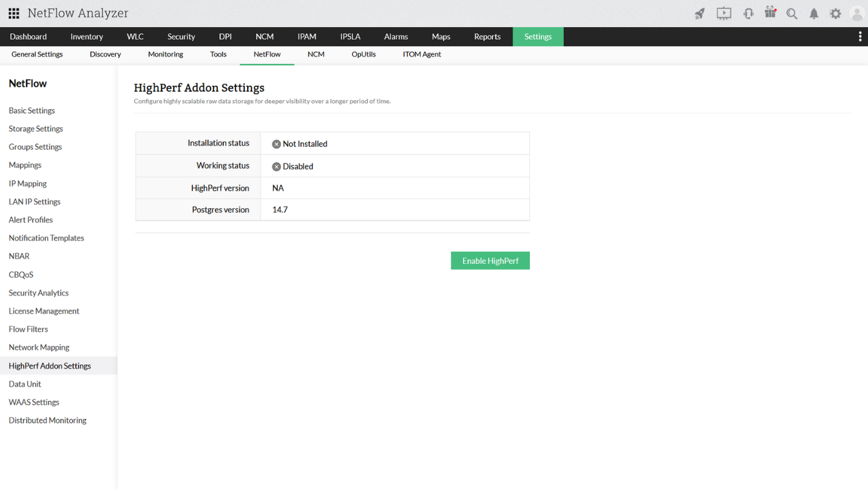Open the user profile avatar
Screen dimensions: 868x491
tap(857, 13)
